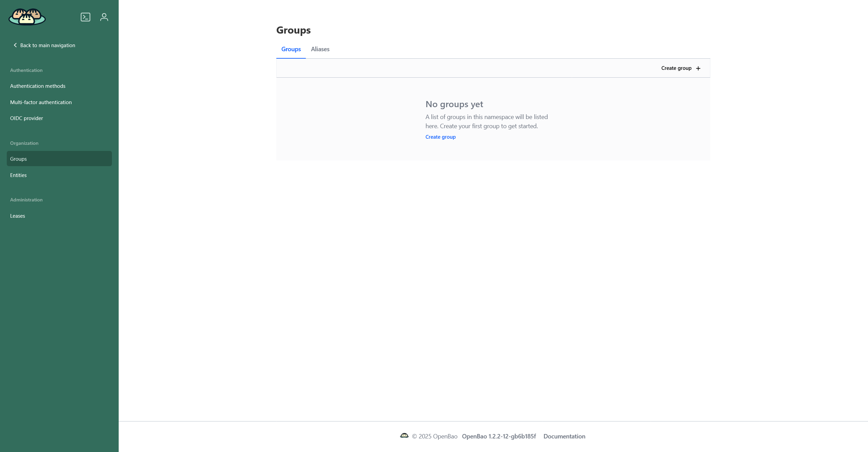868x452 pixels.
Task: Click the OpenBao logo in the sidebar
Action: click(27, 17)
